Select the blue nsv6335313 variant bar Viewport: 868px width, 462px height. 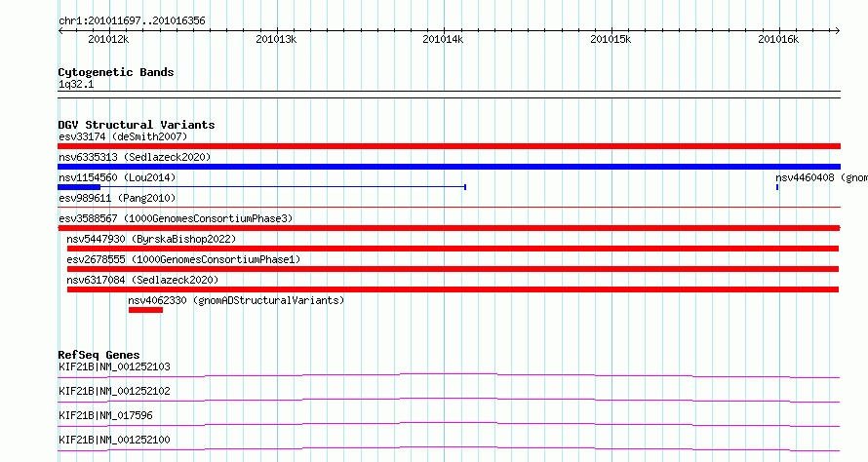click(449, 167)
